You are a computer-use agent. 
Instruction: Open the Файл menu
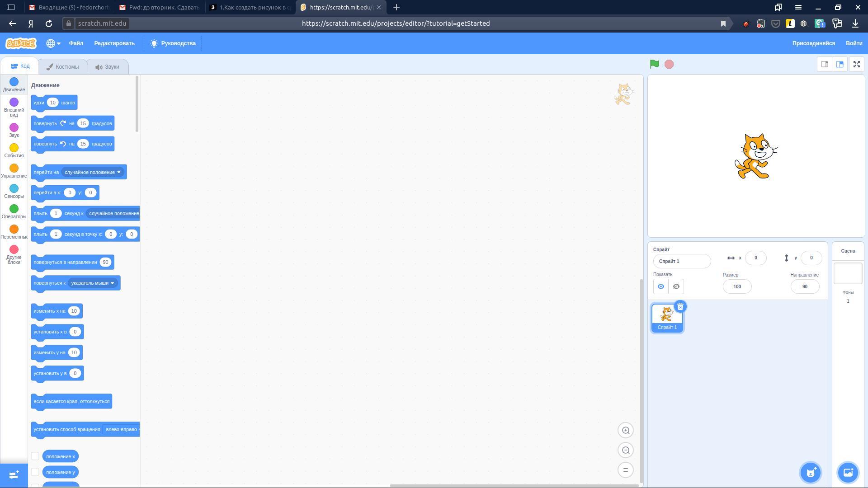(76, 43)
